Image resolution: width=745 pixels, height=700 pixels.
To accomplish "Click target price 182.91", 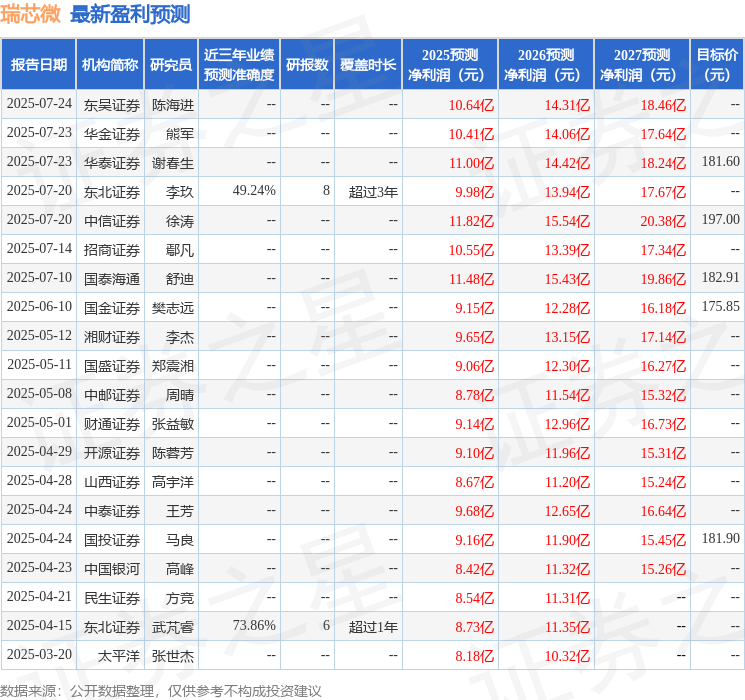I will pos(721,278).
